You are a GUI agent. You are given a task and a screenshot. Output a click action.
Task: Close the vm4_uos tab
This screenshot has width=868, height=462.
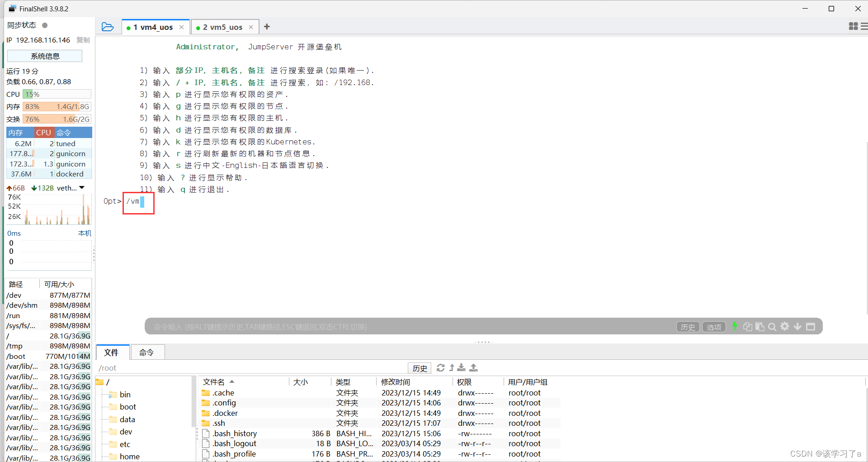click(182, 27)
